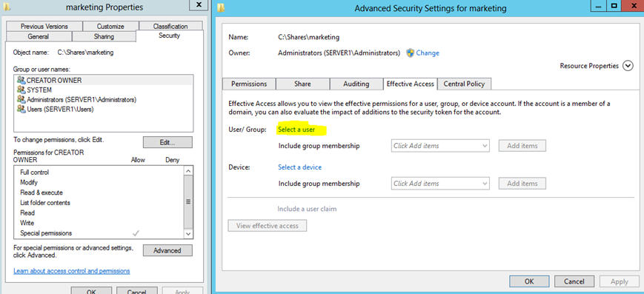The image size is (644, 294).
Task: Open the Customize tab
Action: (110, 26)
